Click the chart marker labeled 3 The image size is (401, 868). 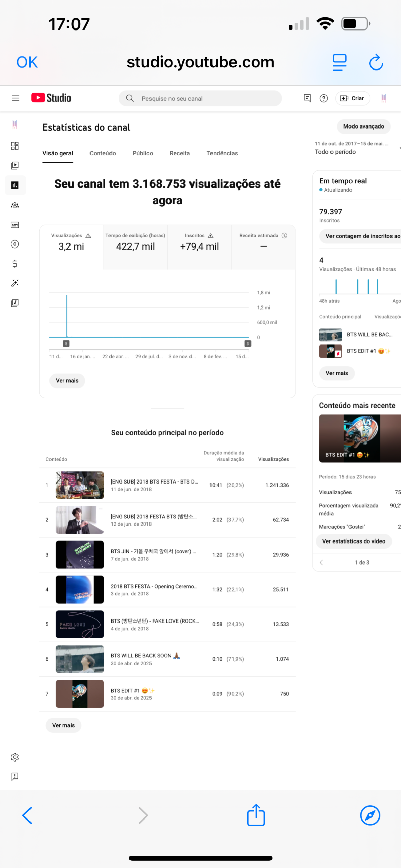[x=248, y=343]
